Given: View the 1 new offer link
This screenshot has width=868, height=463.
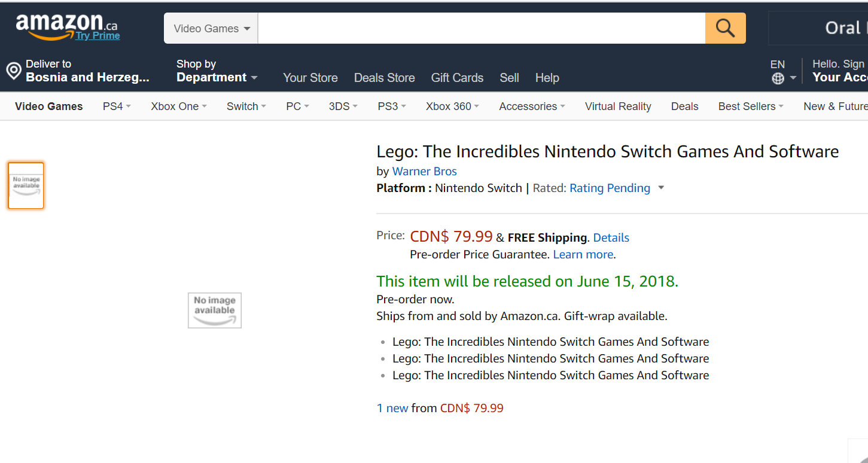Looking at the screenshot, I should click(392, 408).
